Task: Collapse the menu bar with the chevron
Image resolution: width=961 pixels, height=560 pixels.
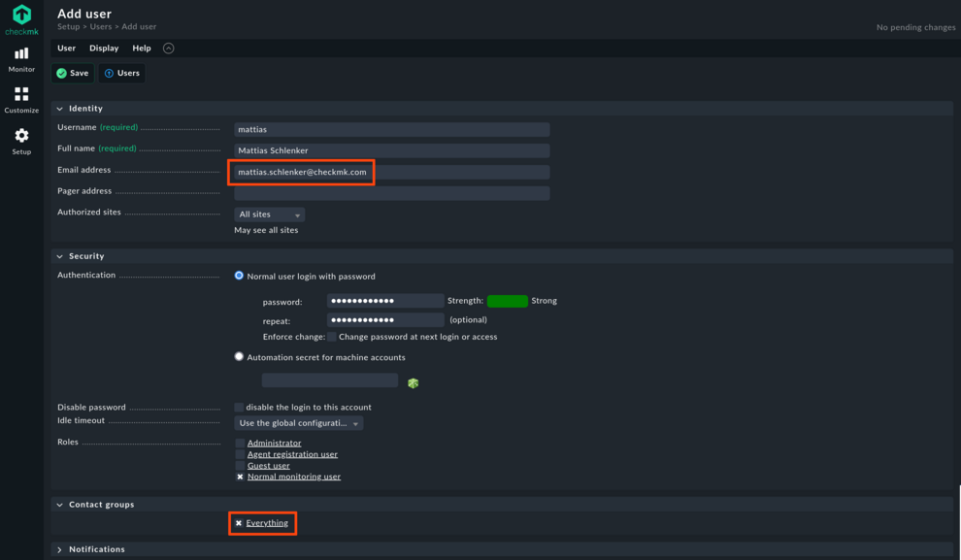Action: 167,47
